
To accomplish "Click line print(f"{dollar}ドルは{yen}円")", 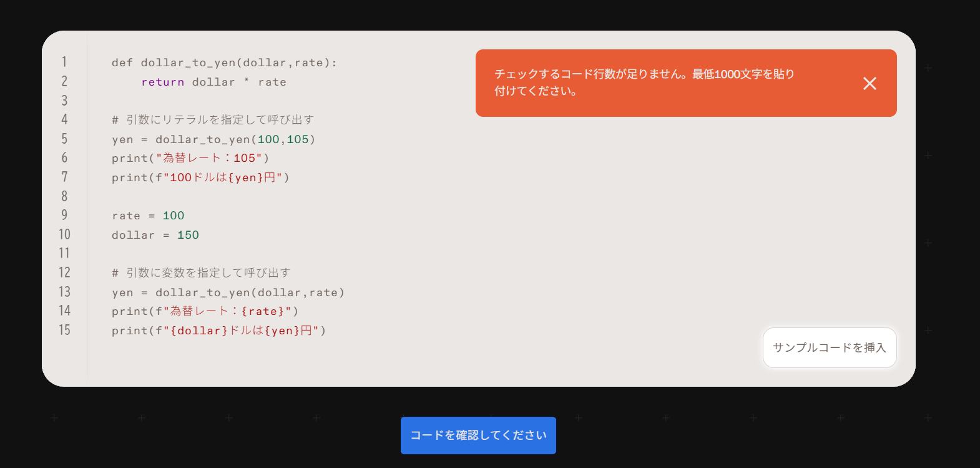I will (219, 331).
